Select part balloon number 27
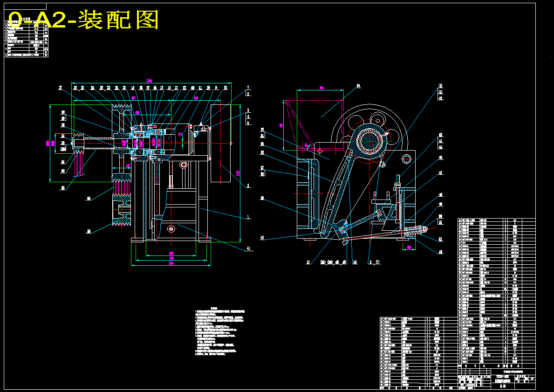This screenshot has height=392, width=554. coord(61,88)
